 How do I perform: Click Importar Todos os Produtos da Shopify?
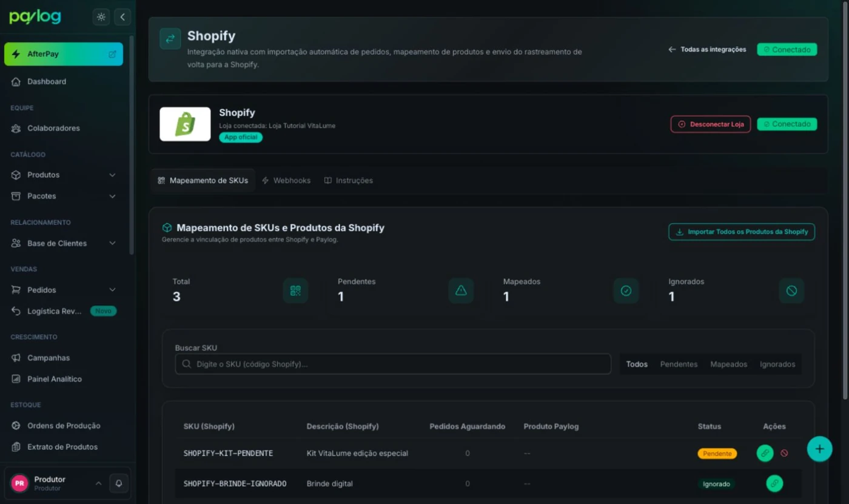tap(742, 232)
